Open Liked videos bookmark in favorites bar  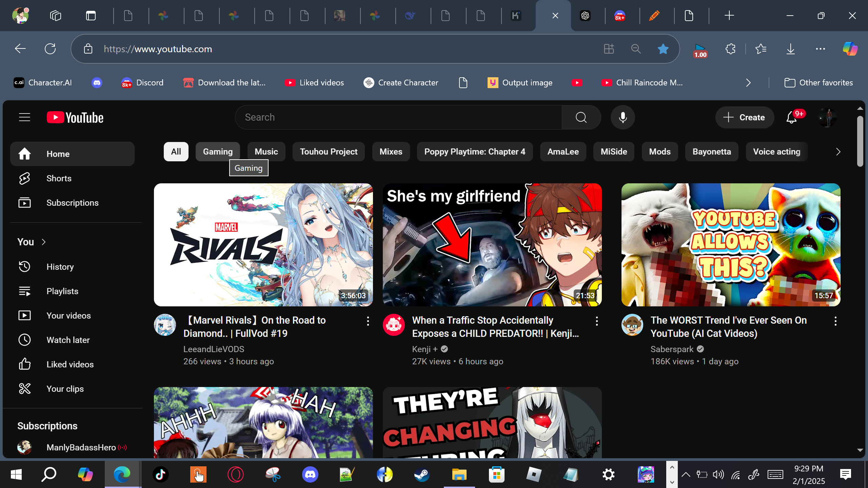coord(314,83)
